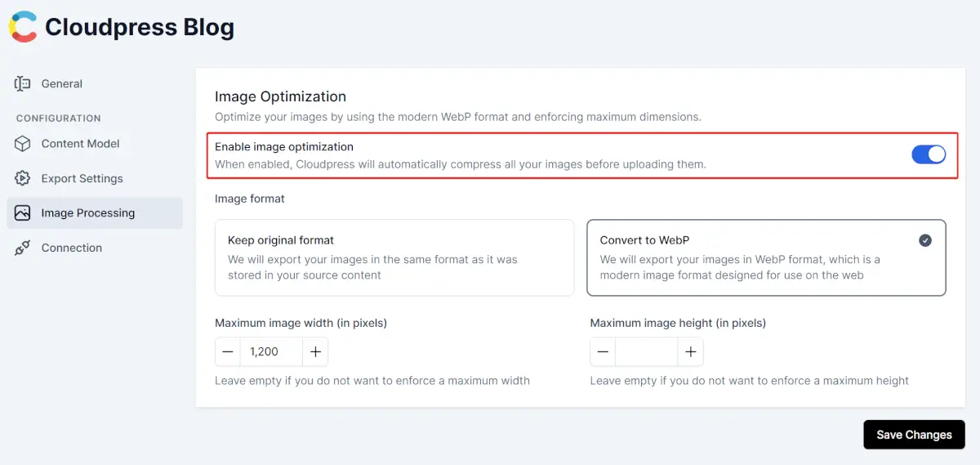Decrease the maximum image width
This screenshot has width=980, height=465.
pyautogui.click(x=228, y=352)
